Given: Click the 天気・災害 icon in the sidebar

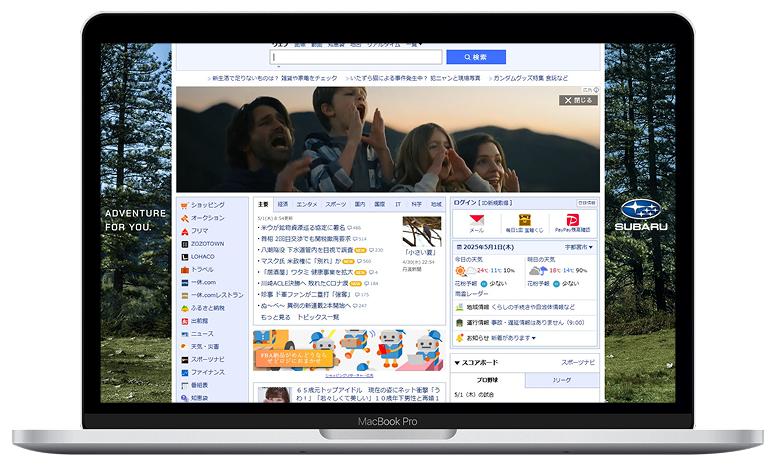Looking at the screenshot, I should (x=185, y=346).
